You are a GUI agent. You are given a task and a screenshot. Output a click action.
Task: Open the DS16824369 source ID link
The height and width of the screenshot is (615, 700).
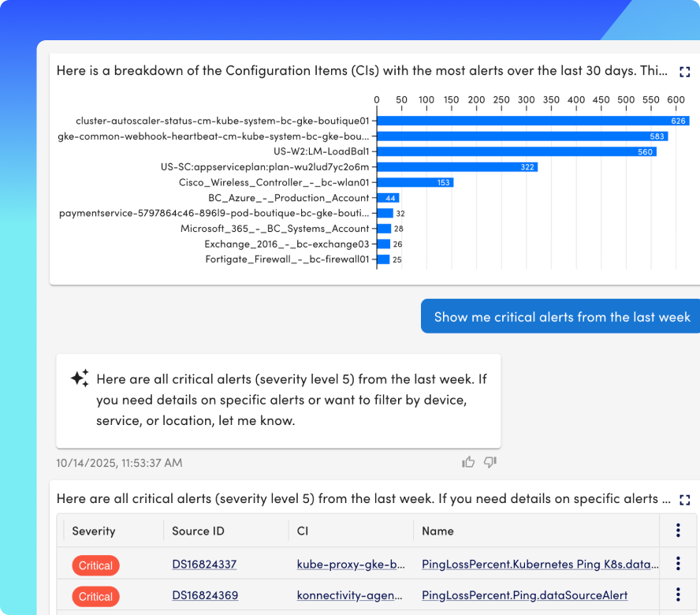click(205, 596)
